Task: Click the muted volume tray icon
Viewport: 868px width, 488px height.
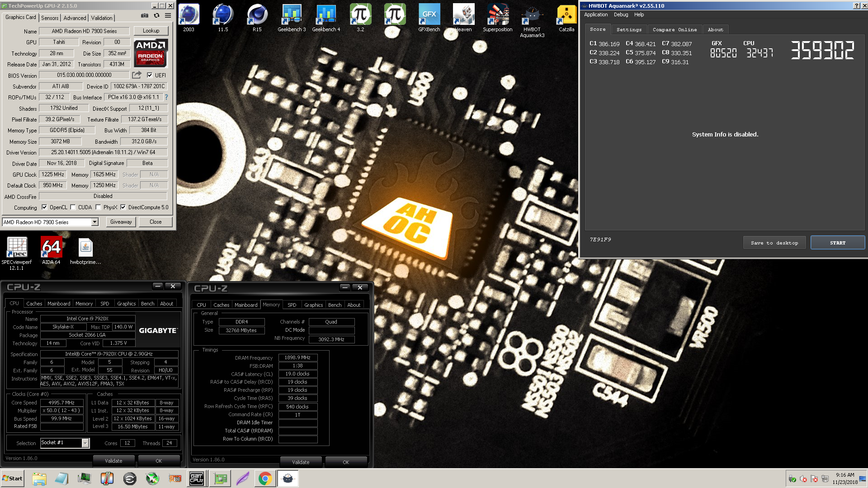Action: (803, 479)
